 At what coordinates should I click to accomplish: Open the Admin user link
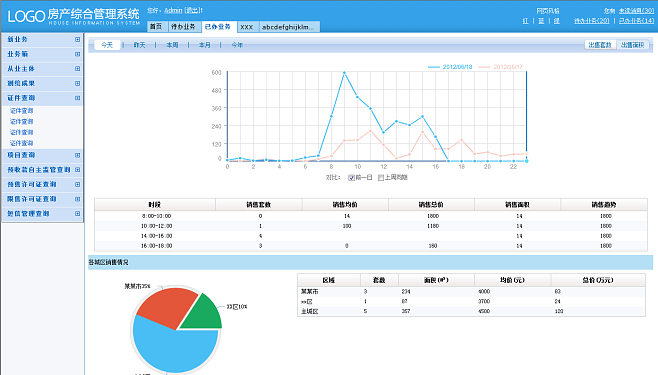173,10
